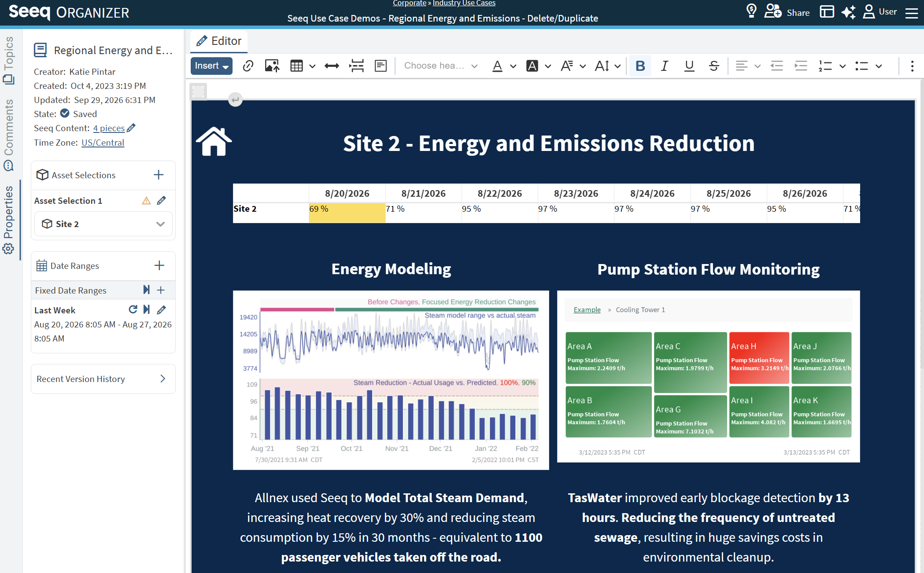Switch to the Properties side tab
This screenshot has height=573, width=924.
pyautogui.click(x=9, y=220)
